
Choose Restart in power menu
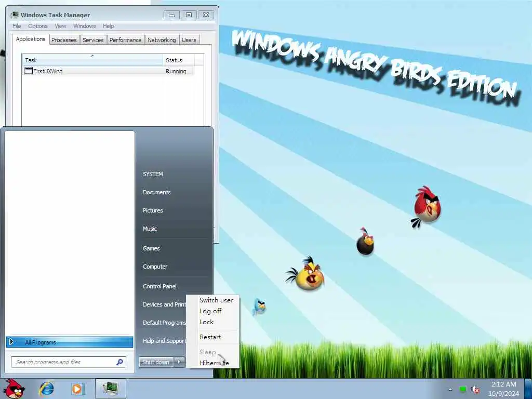(x=210, y=337)
